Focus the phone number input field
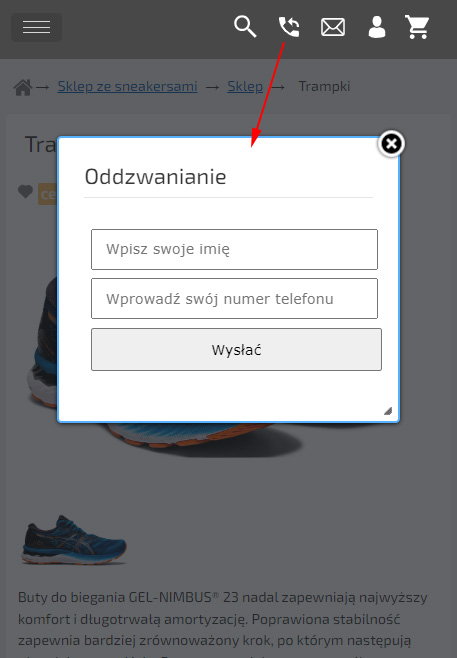This screenshot has width=457, height=658. [x=234, y=299]
